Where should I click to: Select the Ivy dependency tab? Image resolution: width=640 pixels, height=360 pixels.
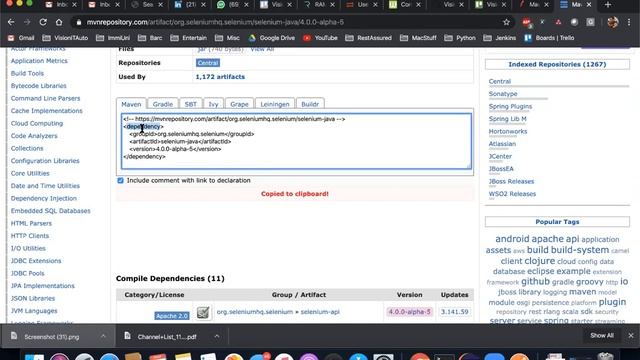click(213, 104)
